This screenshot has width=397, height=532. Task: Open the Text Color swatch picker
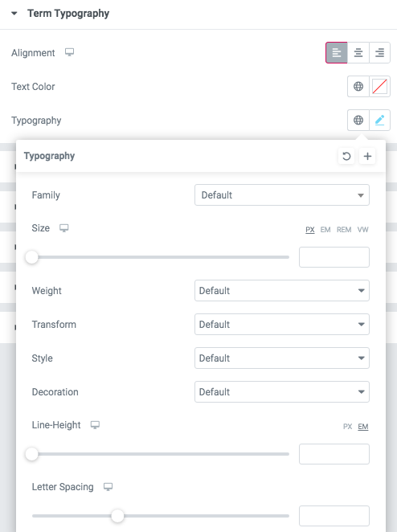click(x=379, y=87)
